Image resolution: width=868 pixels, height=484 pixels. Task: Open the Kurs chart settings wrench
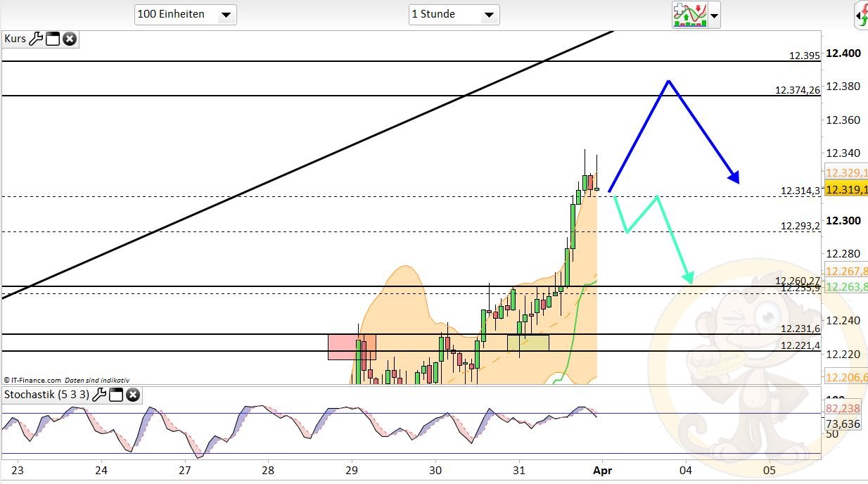[37, 39]
